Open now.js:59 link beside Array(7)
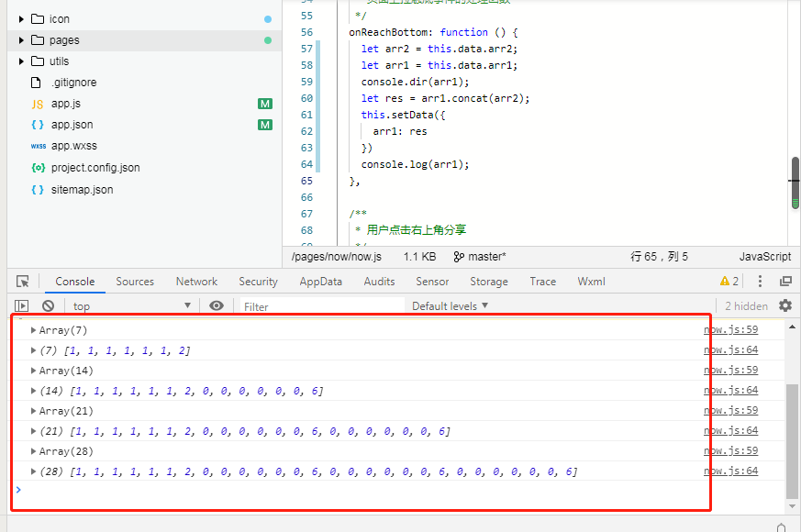 pyautogui.click(x=730, y=330)
